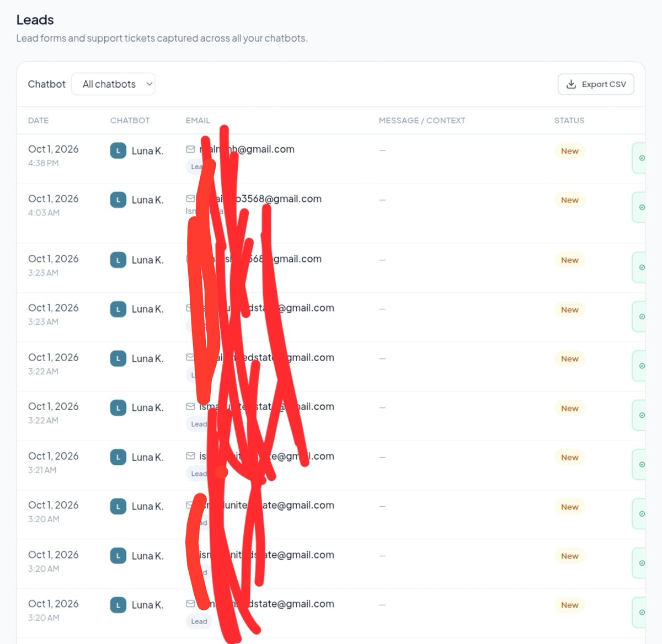Click the envelope icon in the 3:21 AM row
The width and height of the screenshot is (662, 644).
coord(190,456)
